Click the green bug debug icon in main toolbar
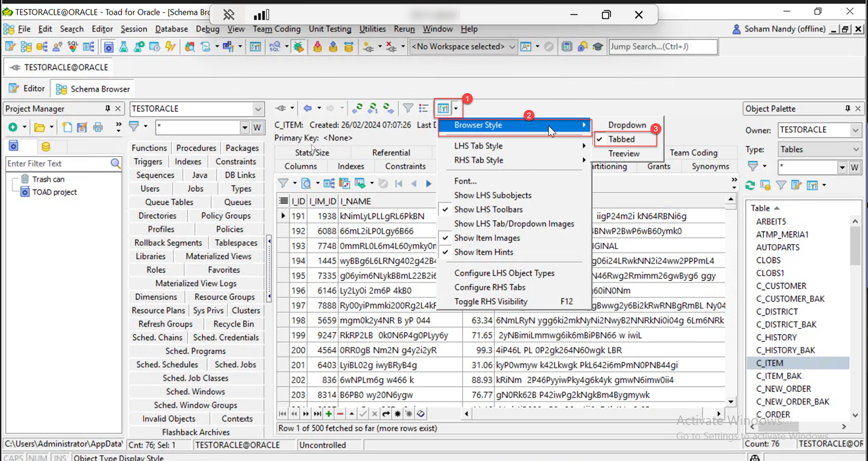868x461 pixels. click(x=298, y=47)
